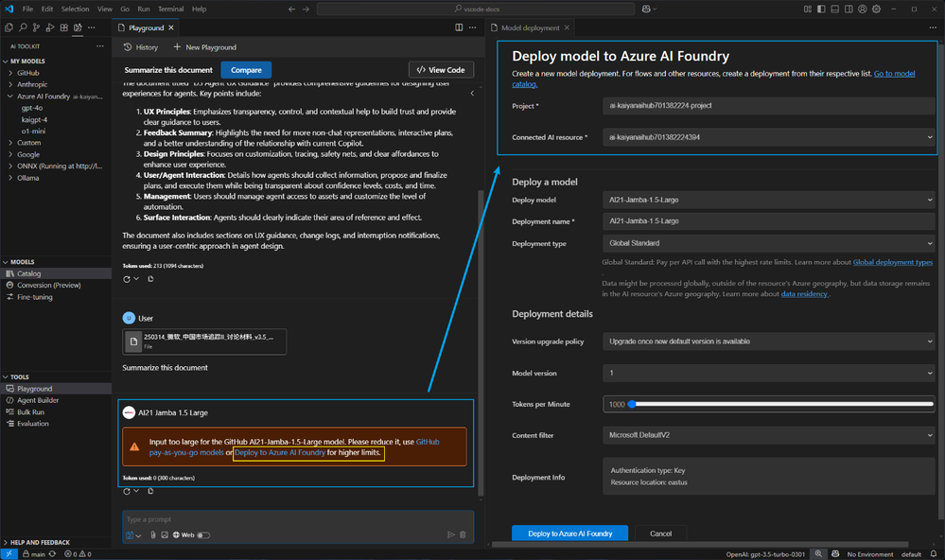Open Accounts profile icon in title bar
The image size is (945, 560).
click(x=863, y=9)
